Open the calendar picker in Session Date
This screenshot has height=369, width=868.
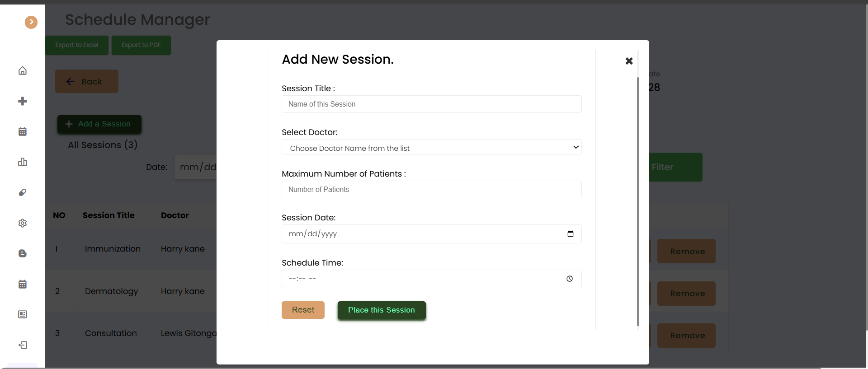(x=571, y=234)
